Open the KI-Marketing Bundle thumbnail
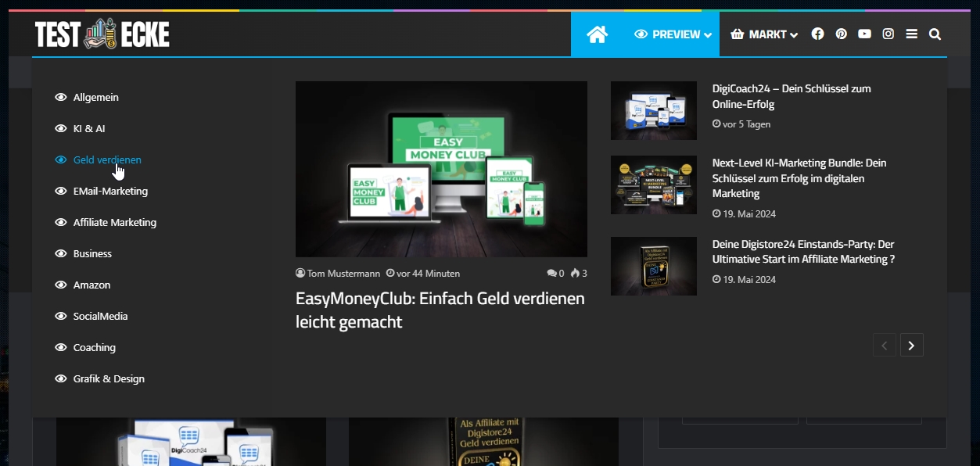 tap(654, 185)
